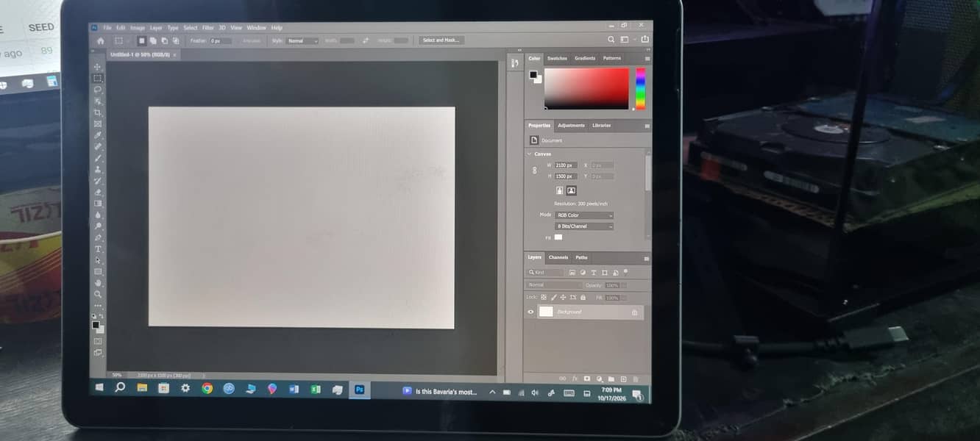Viewport: 980px width, 441px height.
Task: Select the Object Selection tool
Action: tap(97, 101)
